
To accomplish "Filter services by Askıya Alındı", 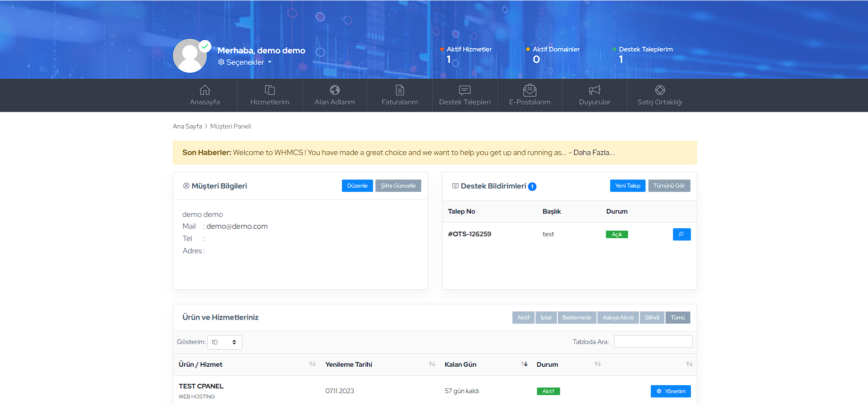I will pyautogui.click(x=618, y=318).
